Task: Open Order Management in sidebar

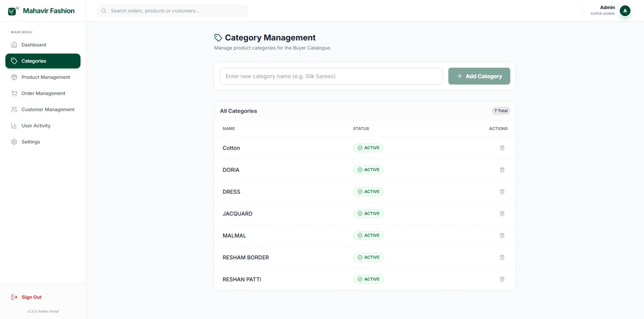Action: [x=43, y=93]
